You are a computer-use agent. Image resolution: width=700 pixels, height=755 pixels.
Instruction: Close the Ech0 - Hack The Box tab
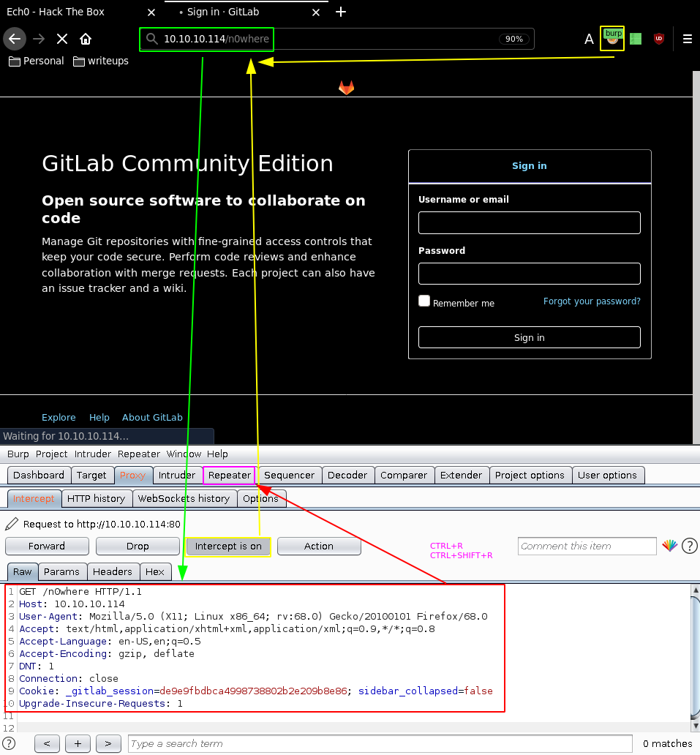pos(151,12)
